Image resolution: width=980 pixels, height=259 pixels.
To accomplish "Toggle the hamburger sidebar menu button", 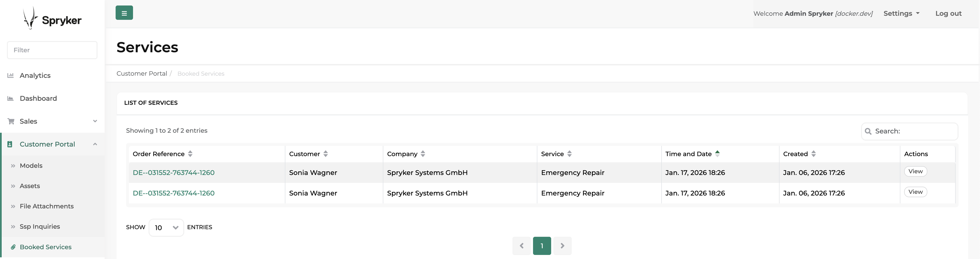I will coord(124,13).
